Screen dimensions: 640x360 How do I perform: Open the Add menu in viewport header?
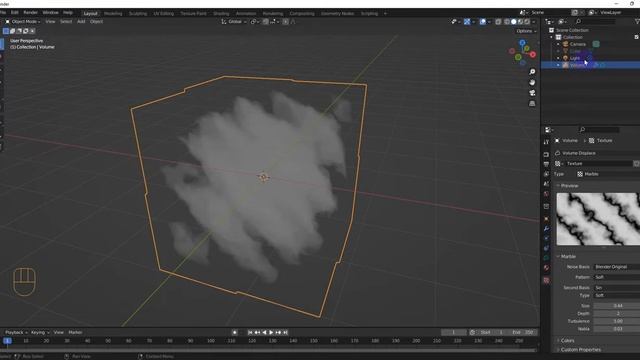click(x=81, y=22)
